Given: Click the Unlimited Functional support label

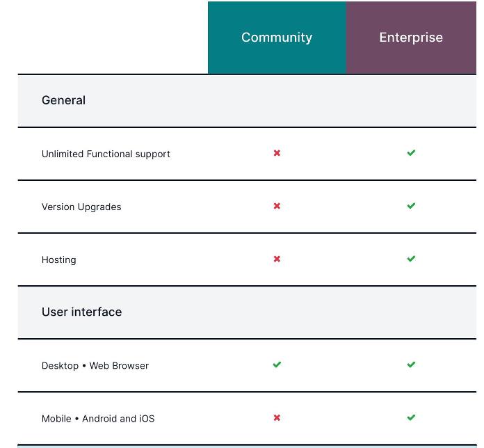Looking at the screenshot, I should point(106,154).
